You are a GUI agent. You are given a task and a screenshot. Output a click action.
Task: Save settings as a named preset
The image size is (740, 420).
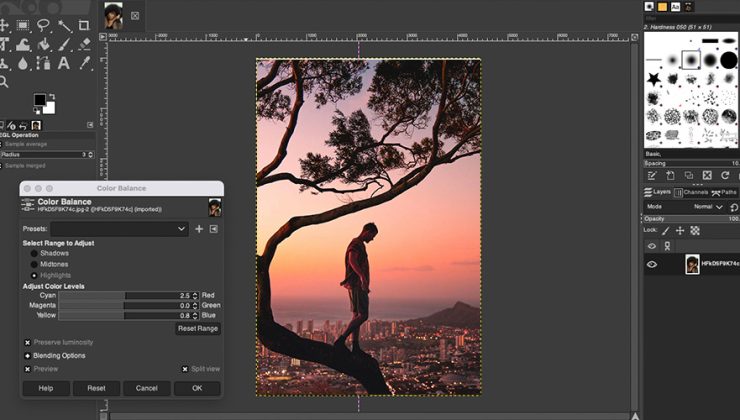click(x=199, y=229)
